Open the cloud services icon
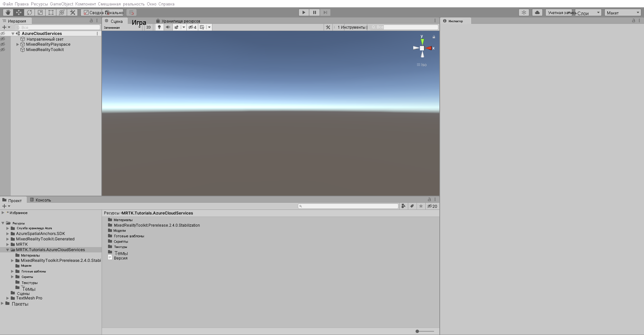The height and width of the screenshot is (335, 644). [x=537, y=13]
